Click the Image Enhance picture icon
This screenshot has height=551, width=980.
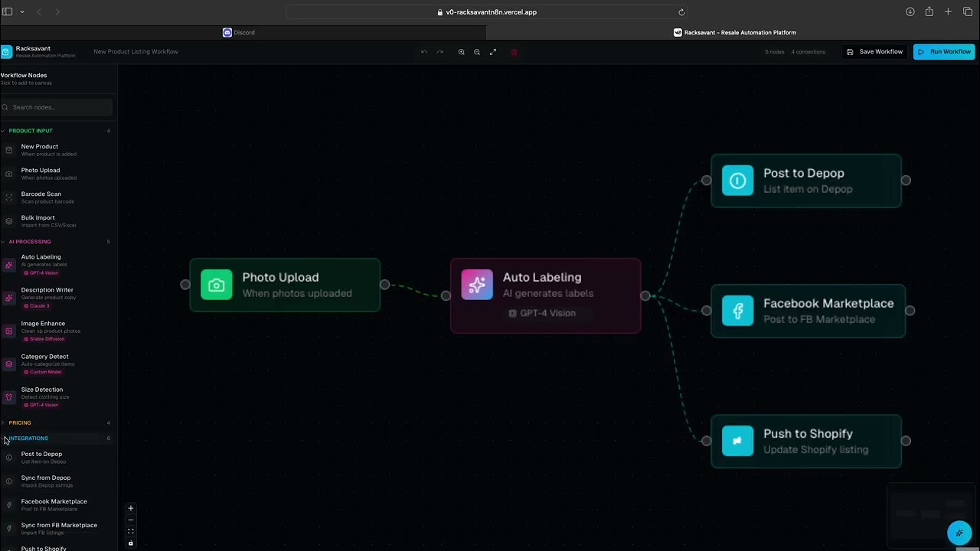9,331
